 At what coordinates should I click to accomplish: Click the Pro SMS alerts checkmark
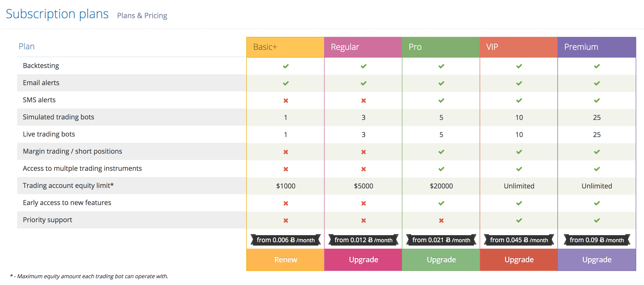click(441, 100)
